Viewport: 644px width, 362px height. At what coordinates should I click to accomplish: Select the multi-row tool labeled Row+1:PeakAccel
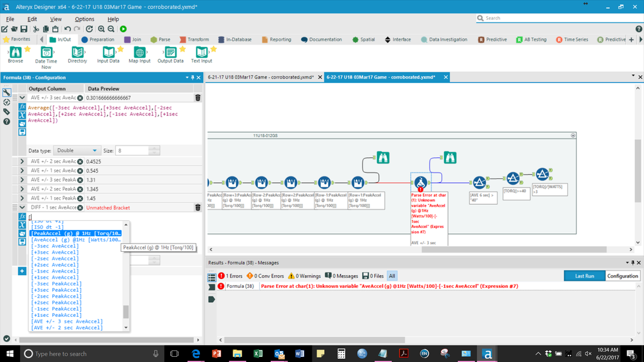pyautogui.click(x=357, y=183)
